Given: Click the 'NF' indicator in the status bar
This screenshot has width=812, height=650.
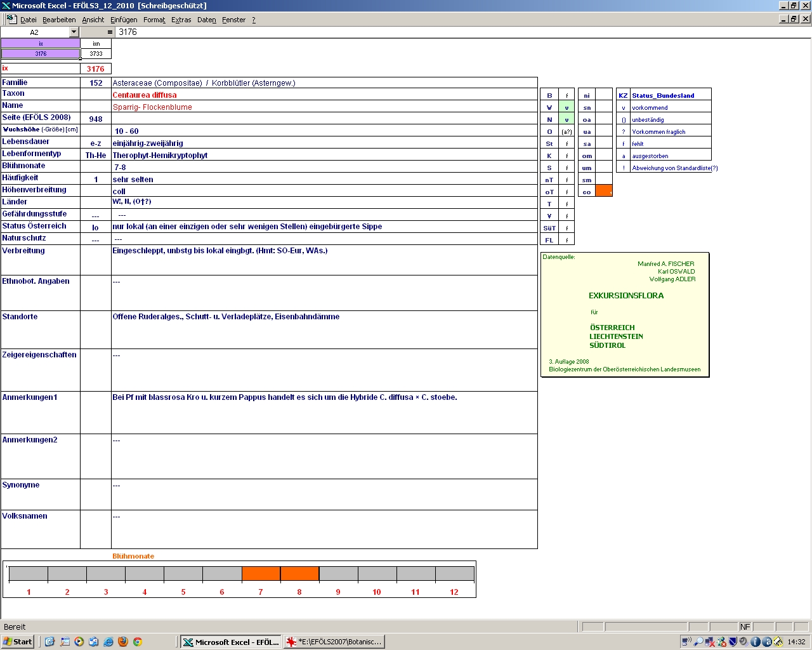Looking at the screenshot, I should point(745,627).
